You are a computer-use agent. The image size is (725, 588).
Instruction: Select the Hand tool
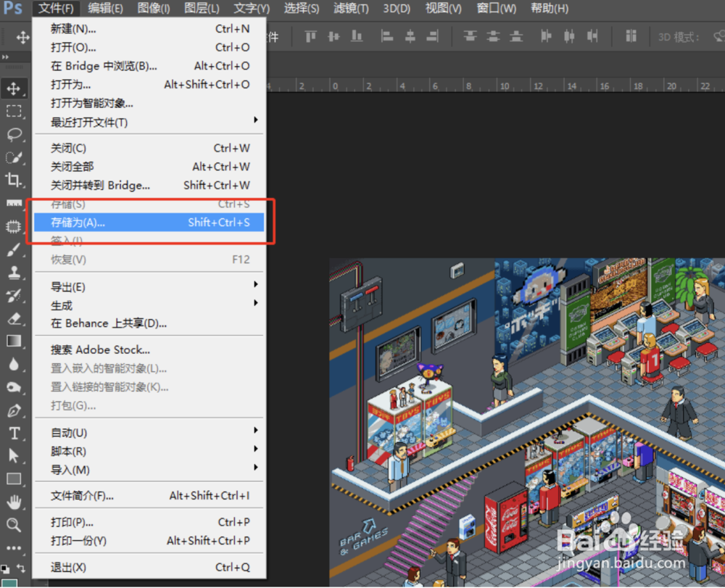[x=14, y=502]
